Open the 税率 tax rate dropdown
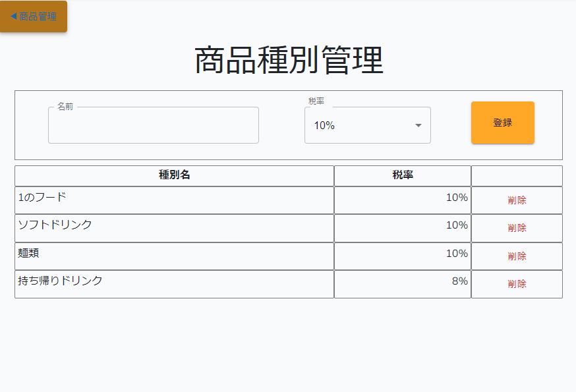The width and height of the screenshot is (576, 392). point(367,125)
